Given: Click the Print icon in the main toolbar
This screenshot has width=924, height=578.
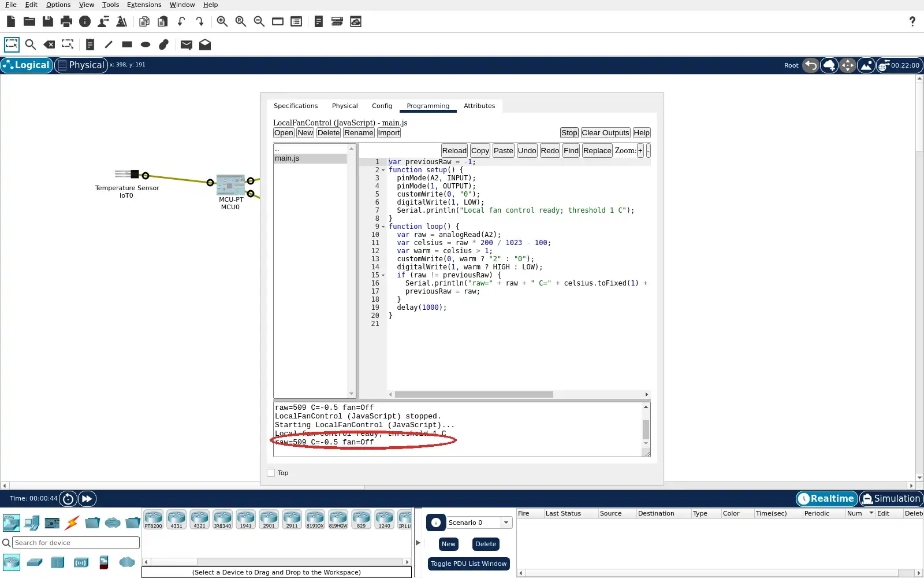Looking at the screenshot, I should point(66,21).
